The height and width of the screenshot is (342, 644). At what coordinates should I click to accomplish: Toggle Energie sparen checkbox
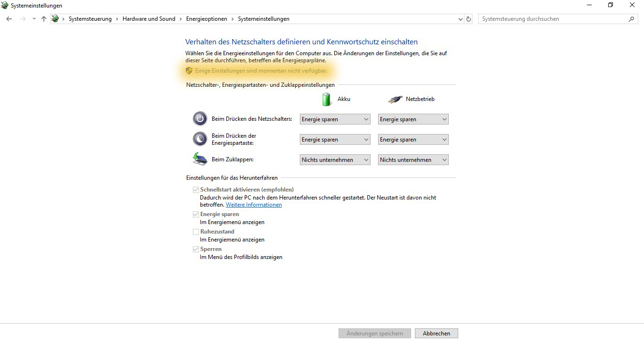tap(196, 214)
